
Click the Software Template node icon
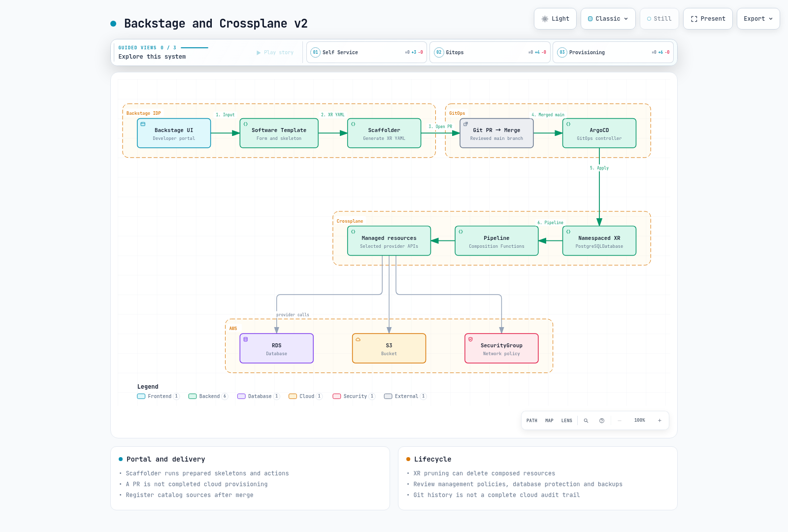[246, 124]
